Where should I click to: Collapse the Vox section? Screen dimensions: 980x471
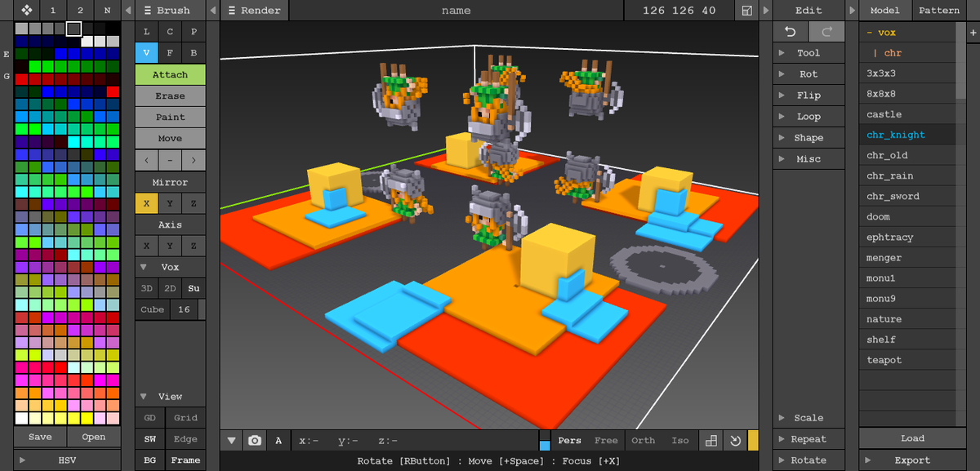(145, 267)
